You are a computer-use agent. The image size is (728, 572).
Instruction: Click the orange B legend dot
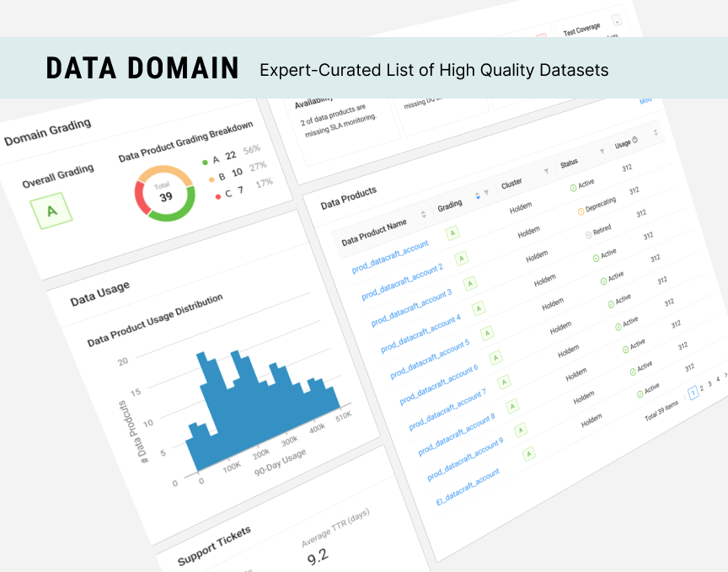click(x=211, y=179)
